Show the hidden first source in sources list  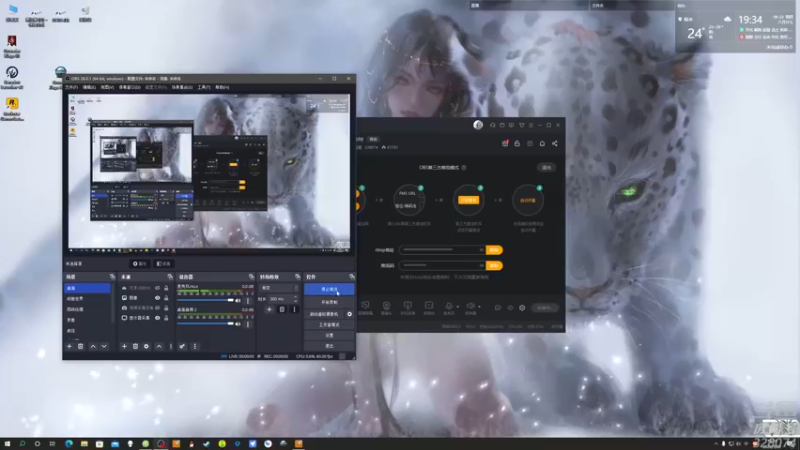click(157, 288)
